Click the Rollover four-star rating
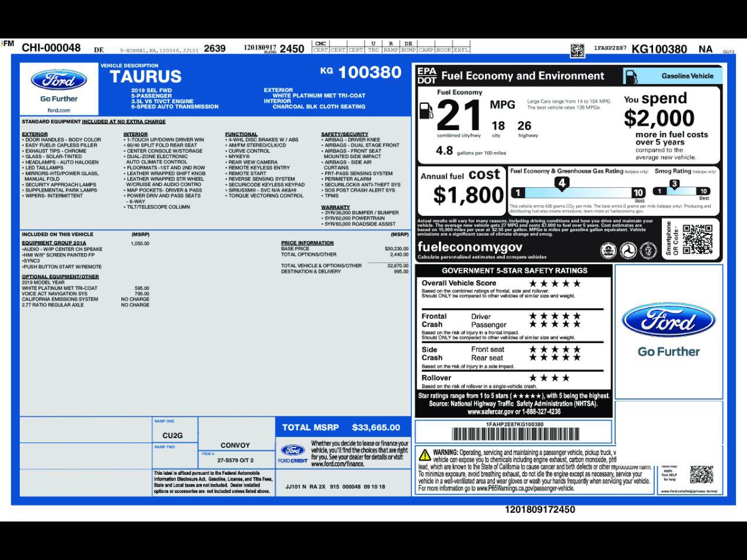Screen dimensions: 747x560 pos(549,378)
